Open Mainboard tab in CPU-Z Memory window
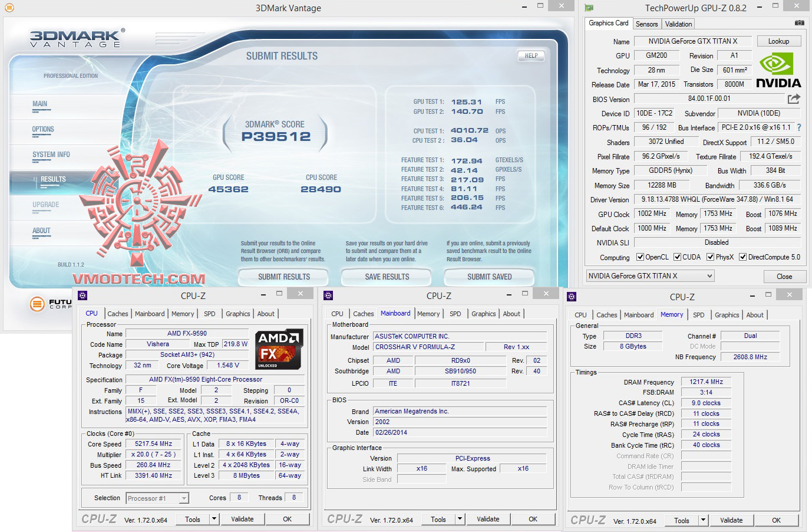Image resolution: width=812 pixels, height=532 pixels. click(639, 315)
